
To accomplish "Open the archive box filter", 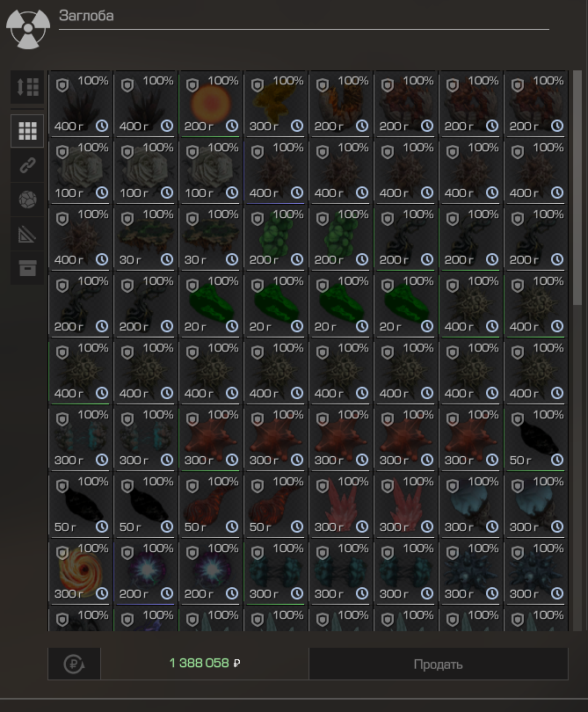I will [x=27, y=268].
